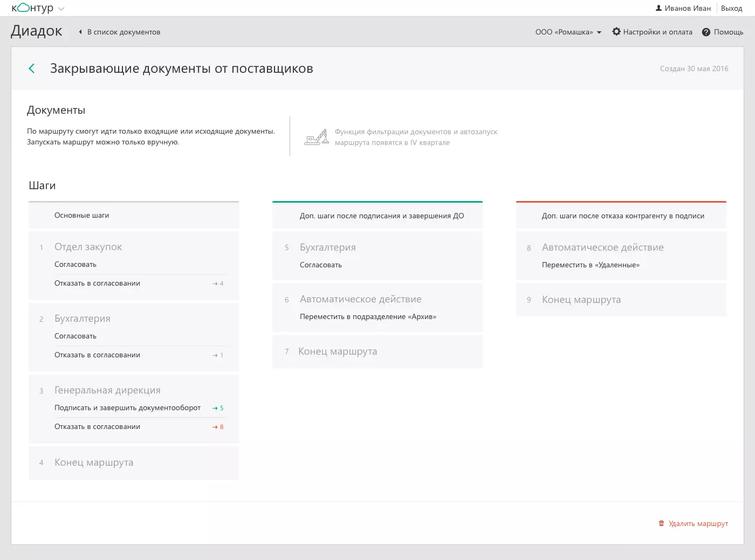Open step 5 Бухгалтерия card

(x=377, y=255)
